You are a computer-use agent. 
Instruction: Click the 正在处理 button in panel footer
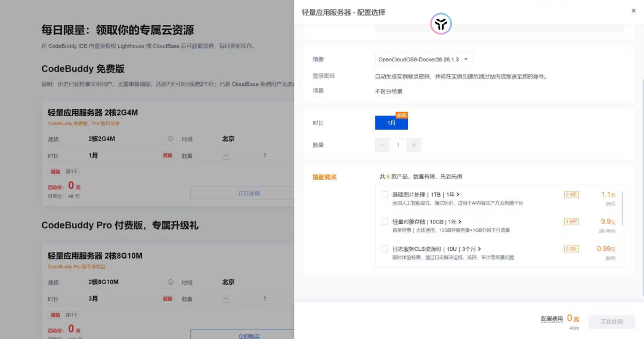(612, 322)
